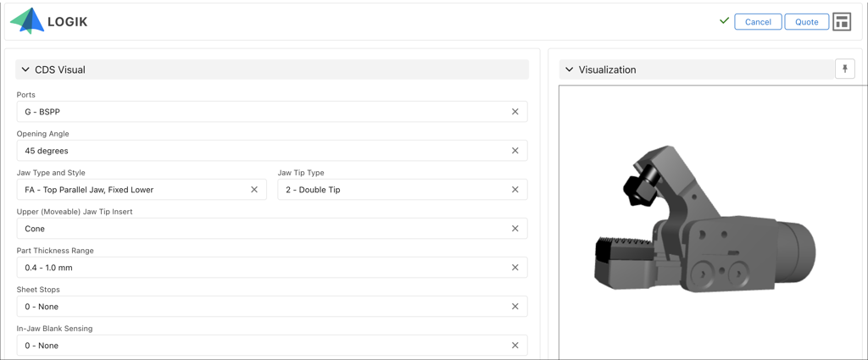
Task: Clear the Upper Jaw Tip Insert Cone value
Action: (515, 229)
